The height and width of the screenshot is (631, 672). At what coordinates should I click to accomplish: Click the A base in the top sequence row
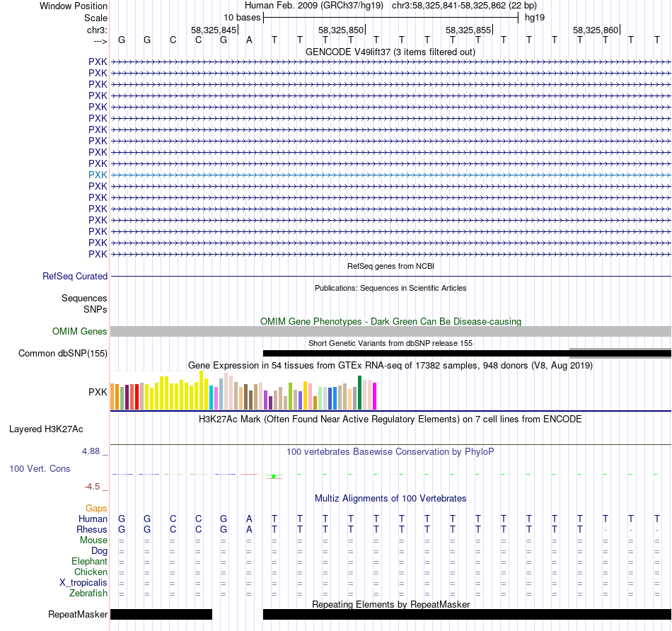pyautogui.click(x=249, y=40)
